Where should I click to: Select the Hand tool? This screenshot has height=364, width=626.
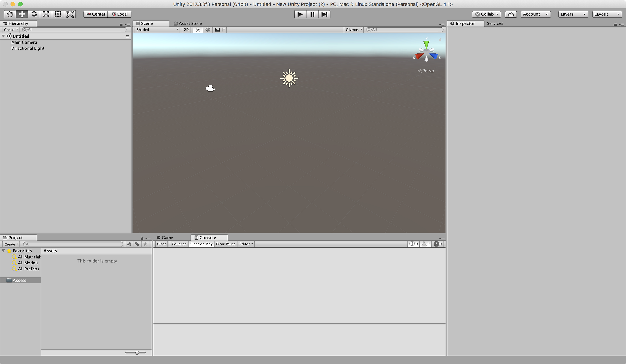pos(10,14)
